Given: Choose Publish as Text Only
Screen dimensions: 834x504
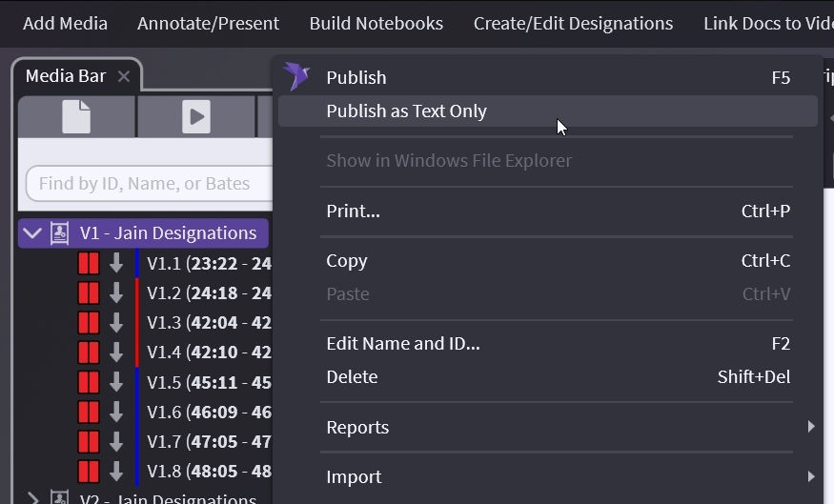Looking at the screenshot, I should click(x=406, y=111).
